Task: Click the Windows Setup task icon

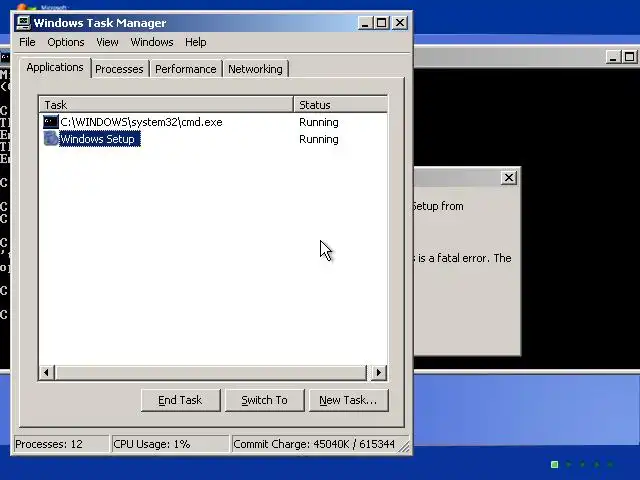Action: coord(51,139)
